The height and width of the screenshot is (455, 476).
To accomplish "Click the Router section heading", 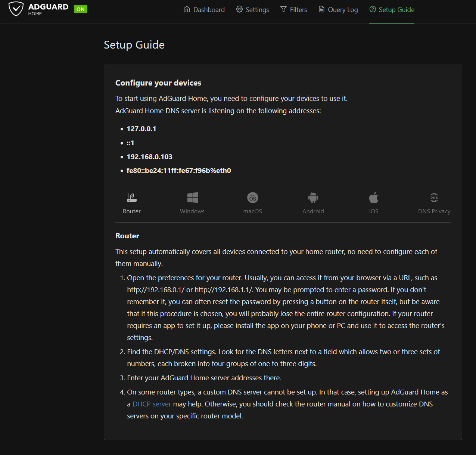I will click(127, 236).
